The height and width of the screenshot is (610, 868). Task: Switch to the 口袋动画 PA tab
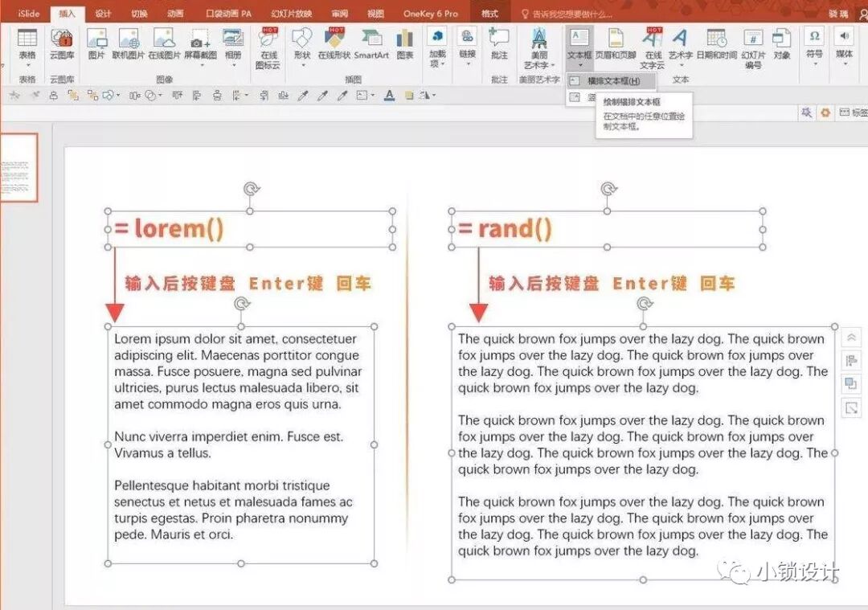(x=228, y=14)
